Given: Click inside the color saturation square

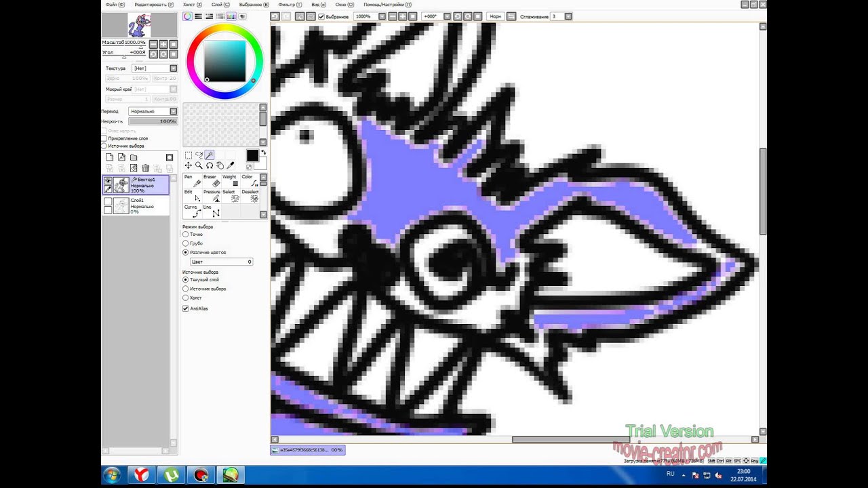Looking at the screenshot, I should tap(224, 62).
